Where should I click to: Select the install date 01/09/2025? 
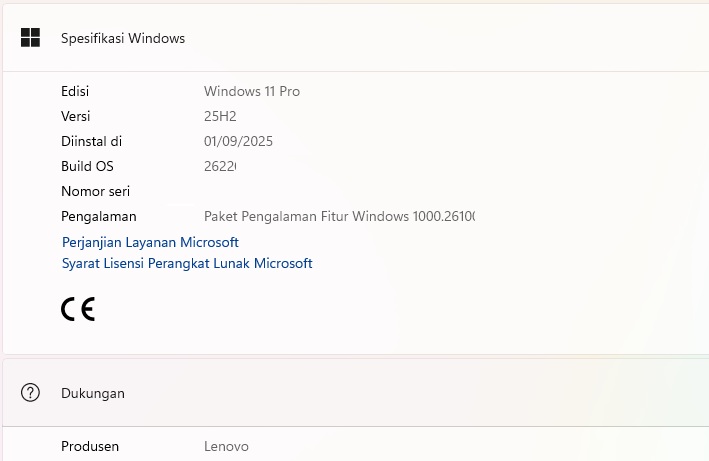tap(238, 141)
